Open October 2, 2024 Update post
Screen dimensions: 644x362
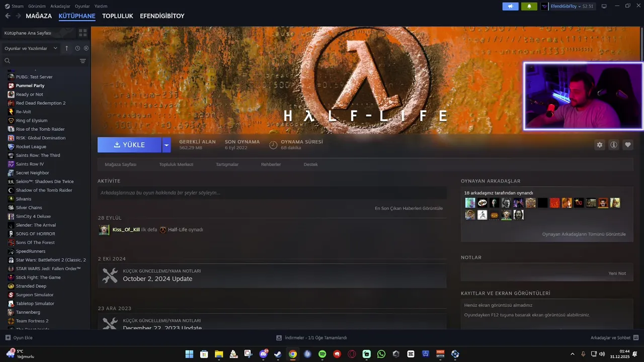point(272,276)
